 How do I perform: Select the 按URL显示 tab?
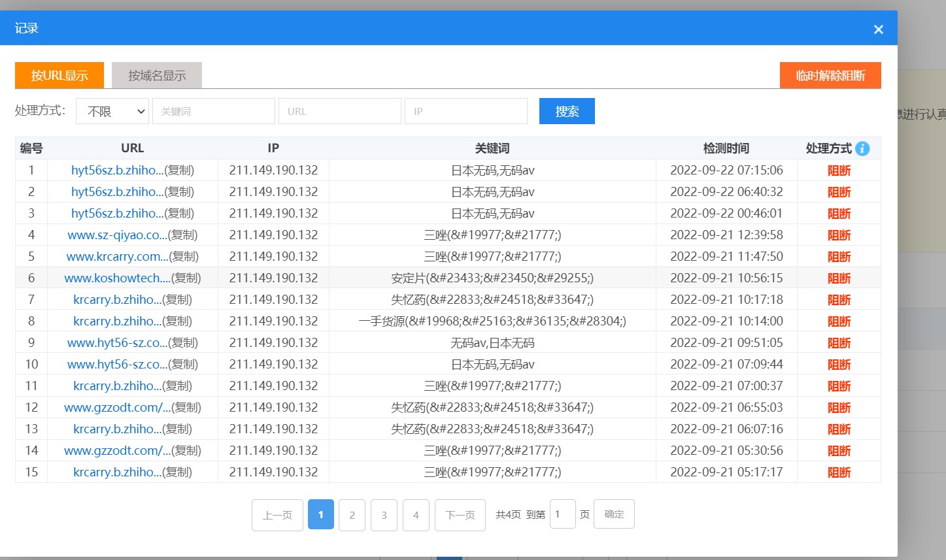(59, 75)
